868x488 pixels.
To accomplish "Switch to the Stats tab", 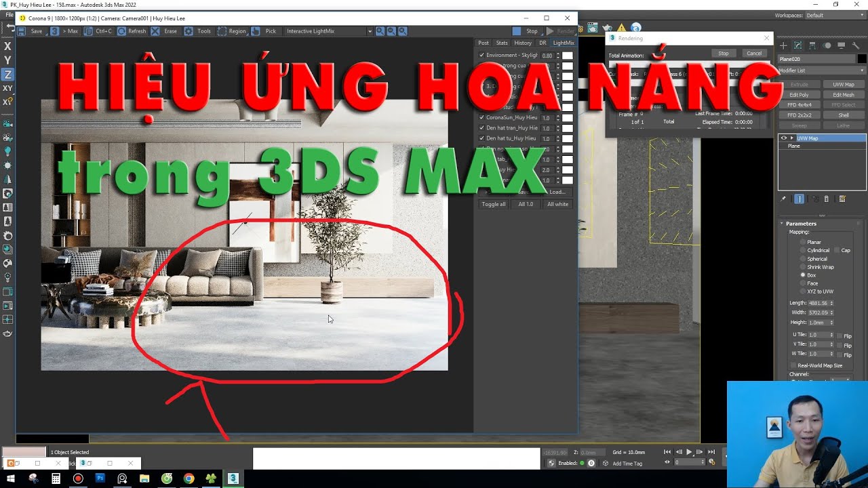I will 502,43.
